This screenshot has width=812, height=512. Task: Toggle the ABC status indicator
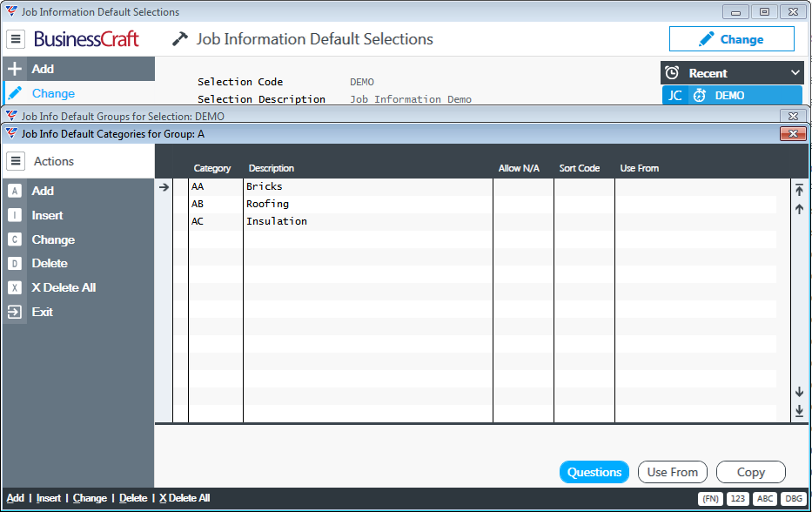click(765, 499)
